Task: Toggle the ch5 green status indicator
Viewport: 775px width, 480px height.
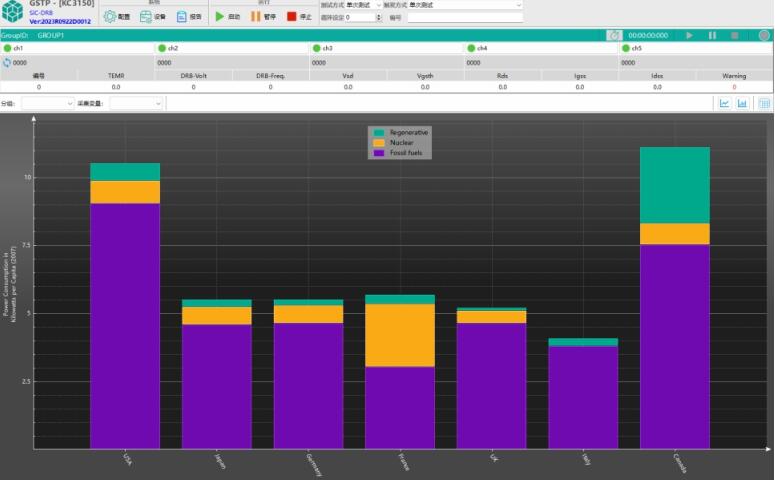Action: (625, 48)
